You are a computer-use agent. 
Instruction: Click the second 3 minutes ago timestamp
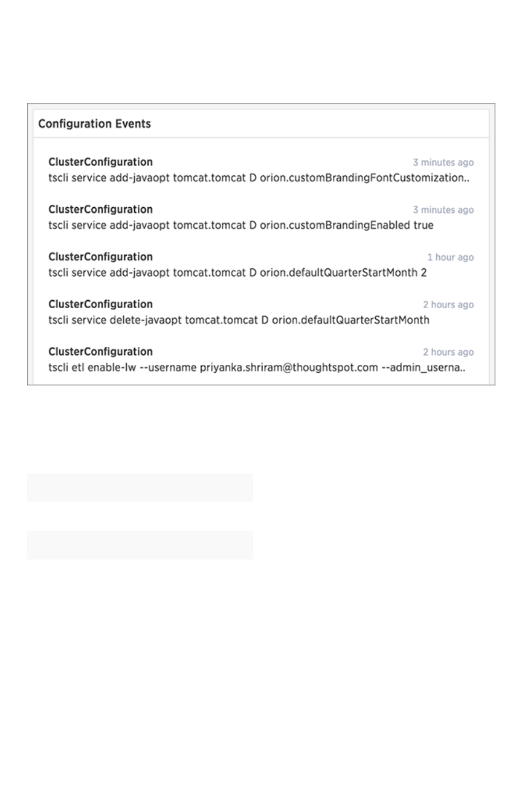tap(443, 210)
